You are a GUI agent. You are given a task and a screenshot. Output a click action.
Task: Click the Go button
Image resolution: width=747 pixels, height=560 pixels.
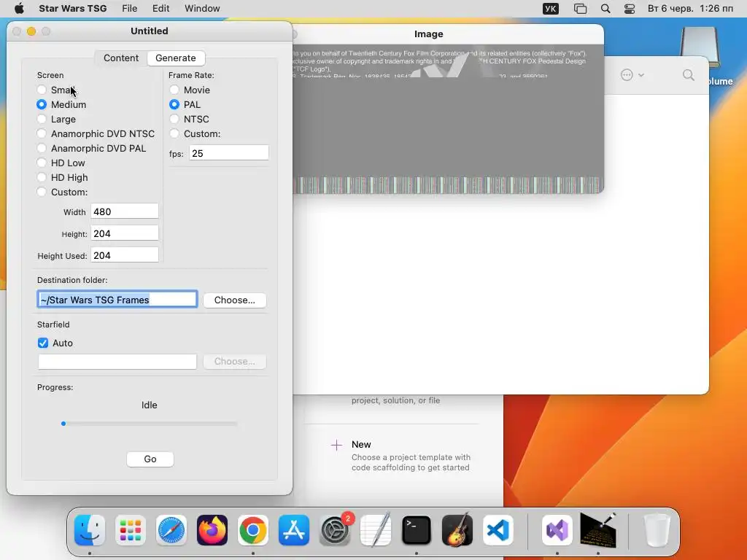point(150,459)
